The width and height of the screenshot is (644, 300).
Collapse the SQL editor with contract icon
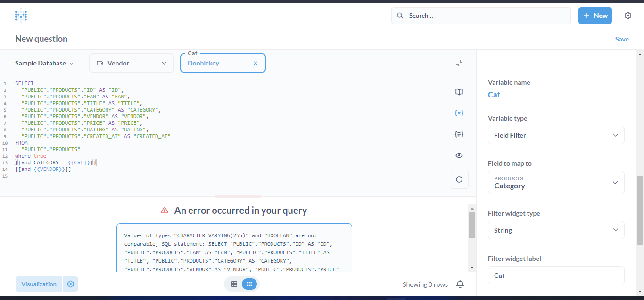tap(459, 63)
